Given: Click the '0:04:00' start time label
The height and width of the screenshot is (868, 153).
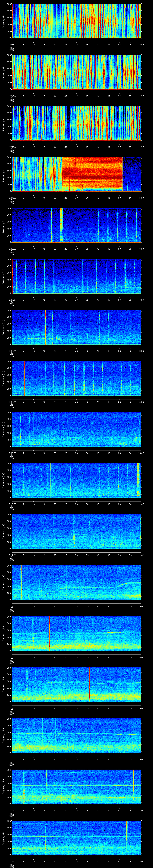Looking at the screenshot, I should coord(12,198).
